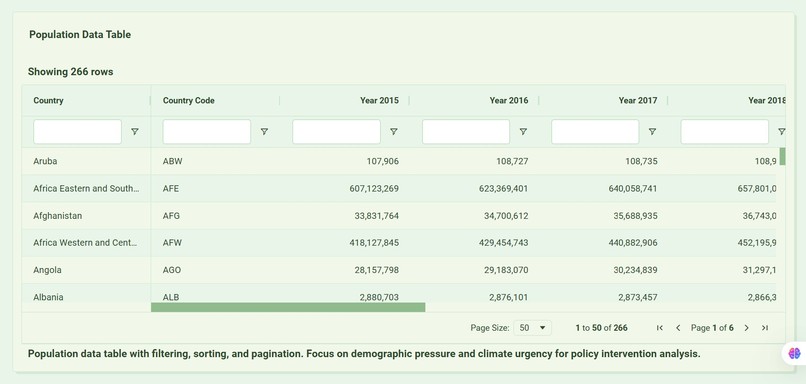The image size is (806, 384).
Task: Select the Afghanistan country cell
Action: click(x=86, y=216)
